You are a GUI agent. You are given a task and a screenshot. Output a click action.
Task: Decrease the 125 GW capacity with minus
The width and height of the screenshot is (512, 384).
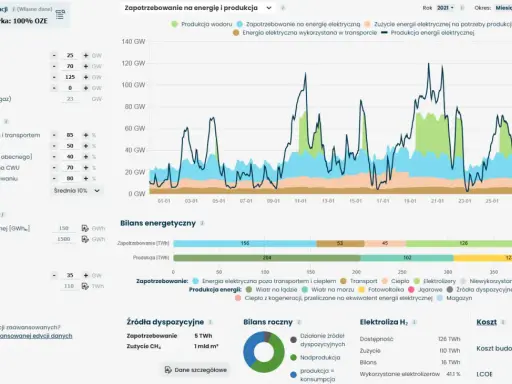click(x=54, y=77)
